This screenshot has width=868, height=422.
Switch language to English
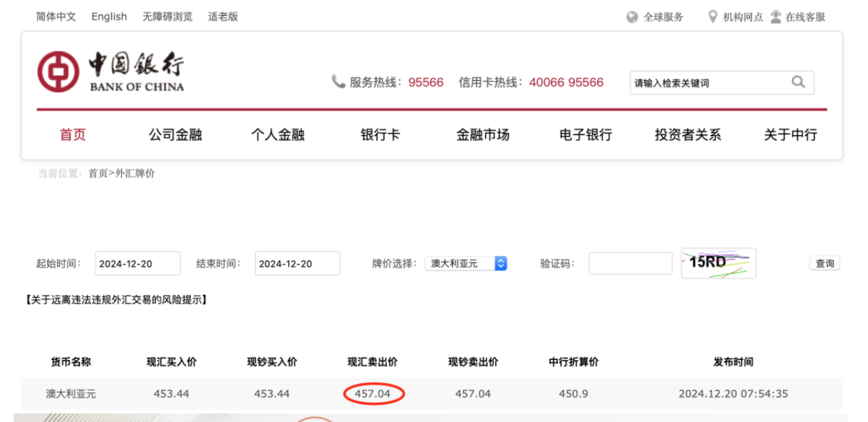(109, 17)
